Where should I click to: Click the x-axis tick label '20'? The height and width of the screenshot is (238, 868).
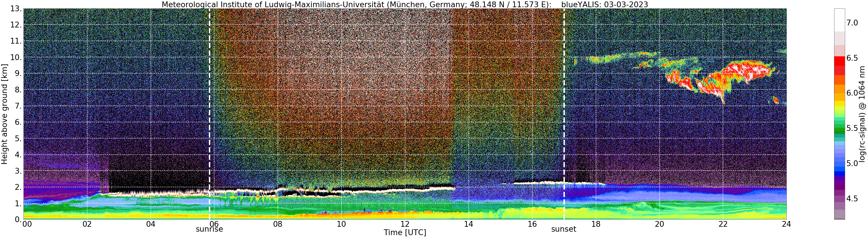[659, 224]
